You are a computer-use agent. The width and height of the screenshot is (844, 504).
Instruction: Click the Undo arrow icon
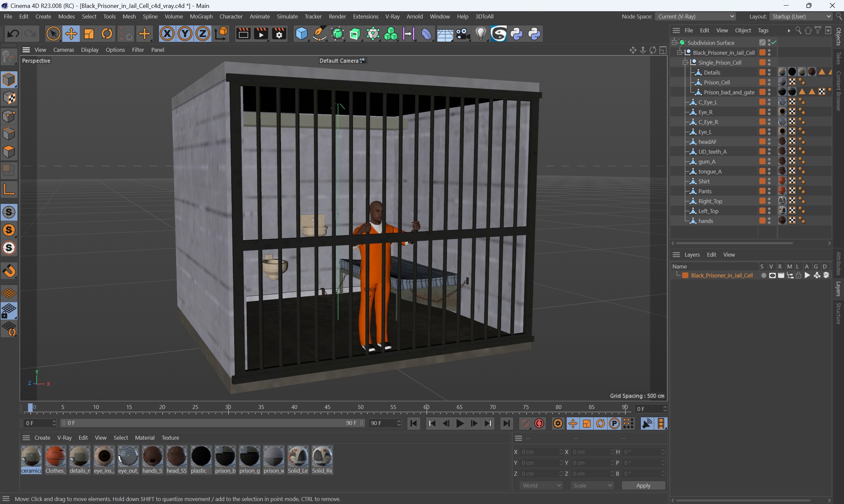point(13,34)
